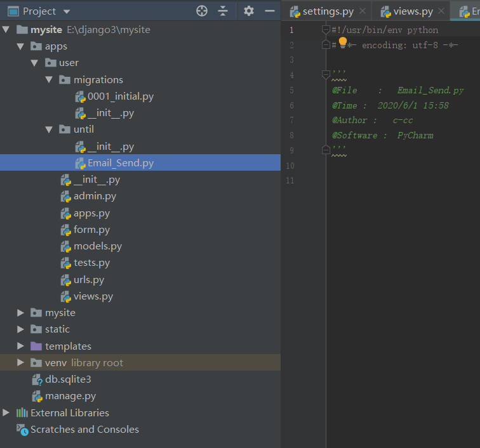Open views.py in project tree
Image resolution: width=480 pixels, height=448 pixels.
(x=93, y=296)
